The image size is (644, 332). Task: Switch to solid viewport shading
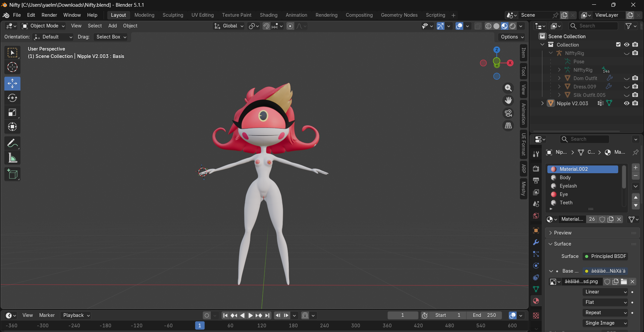tap(496, 26)
